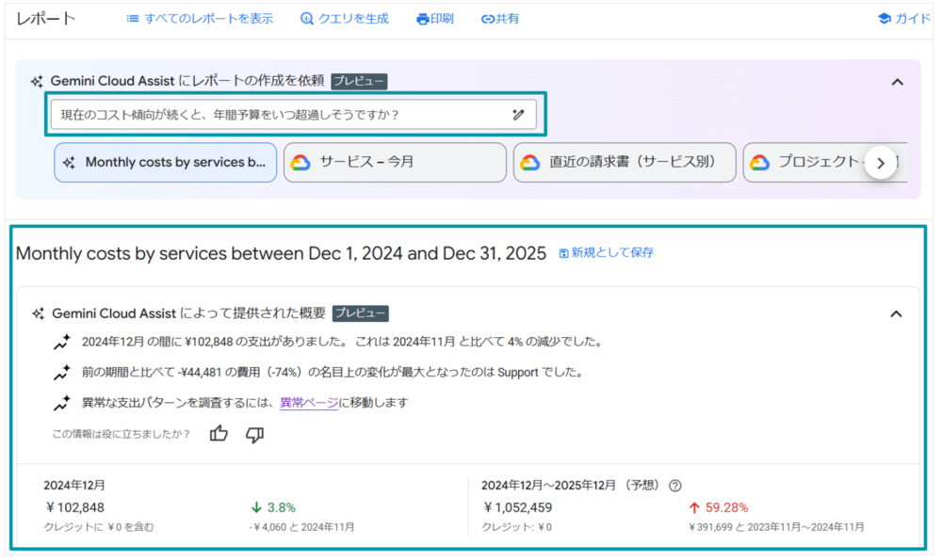Click the thumbs down feedback icon
Screen dimensions: 942x560
coord(254,434)
